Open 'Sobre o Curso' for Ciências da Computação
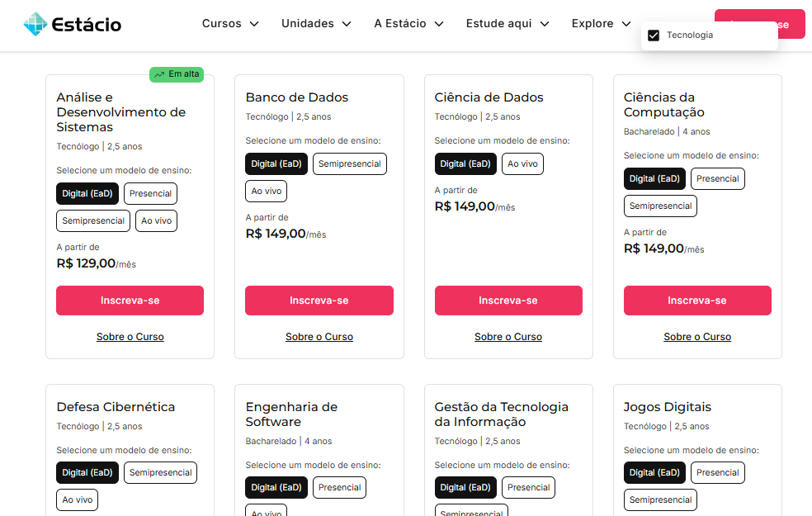Image resolution: width=812 pixels, height=516 pixels. (x=697, y=337)
